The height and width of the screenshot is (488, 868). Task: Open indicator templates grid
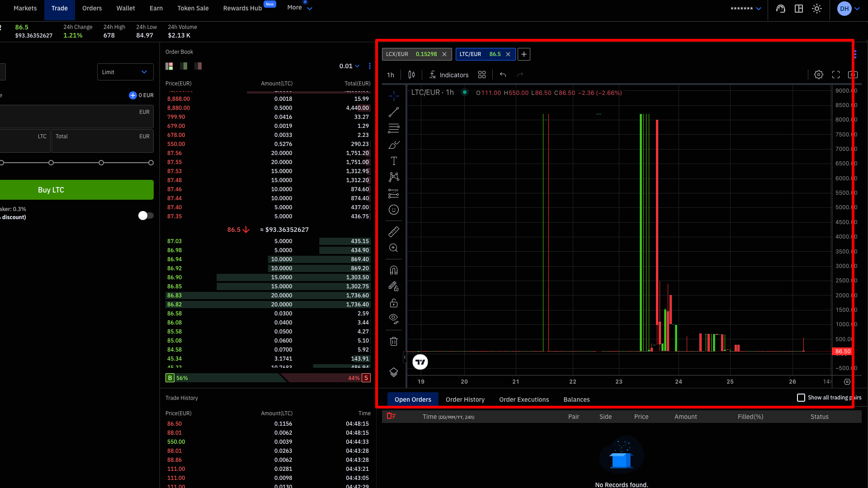[x=482, y=75]
